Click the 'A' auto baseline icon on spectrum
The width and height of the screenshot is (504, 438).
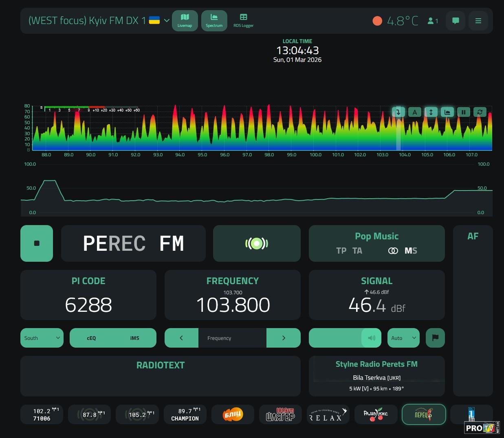click(414, 112)
